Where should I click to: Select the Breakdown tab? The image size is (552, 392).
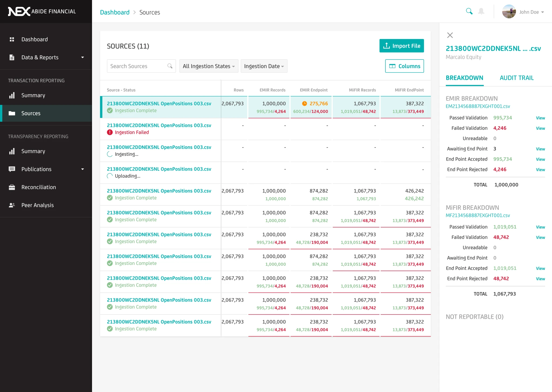click(464, 78)
